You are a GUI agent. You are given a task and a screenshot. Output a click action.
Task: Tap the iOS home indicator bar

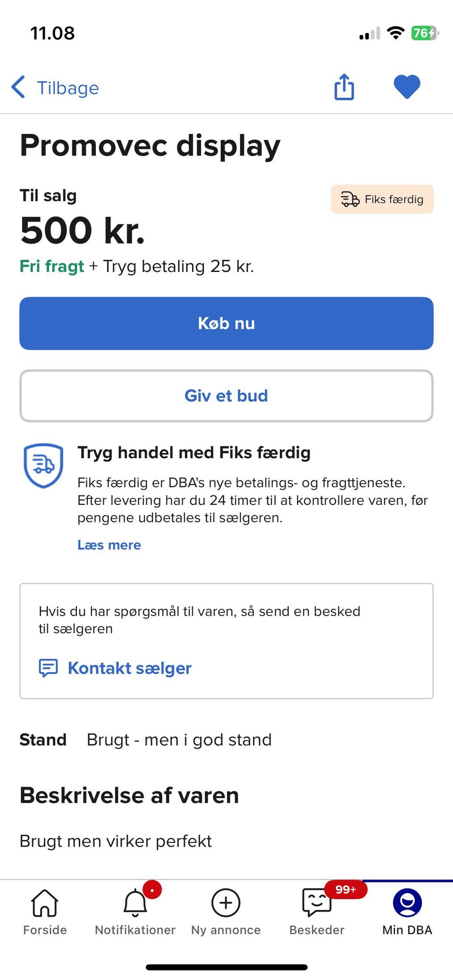pos(226,967)
